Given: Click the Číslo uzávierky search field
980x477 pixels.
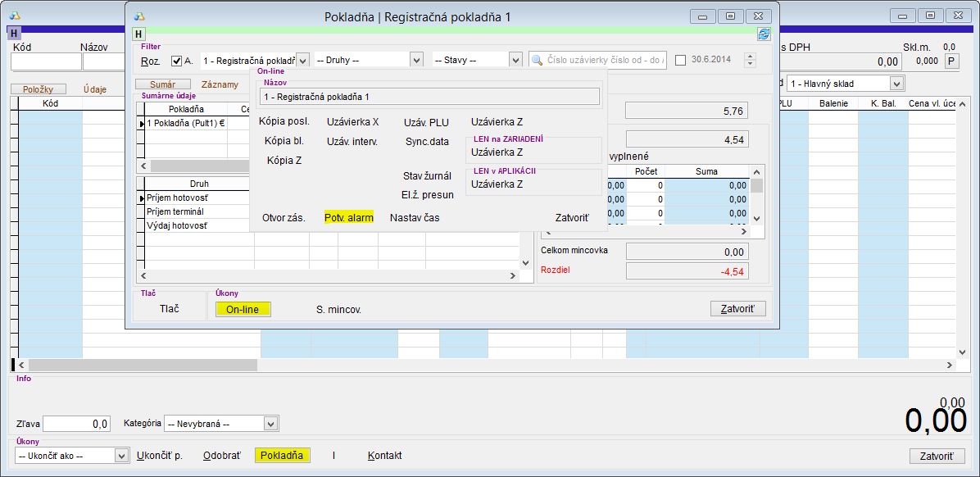Looking at the screenshot, I should pos(597,60).
